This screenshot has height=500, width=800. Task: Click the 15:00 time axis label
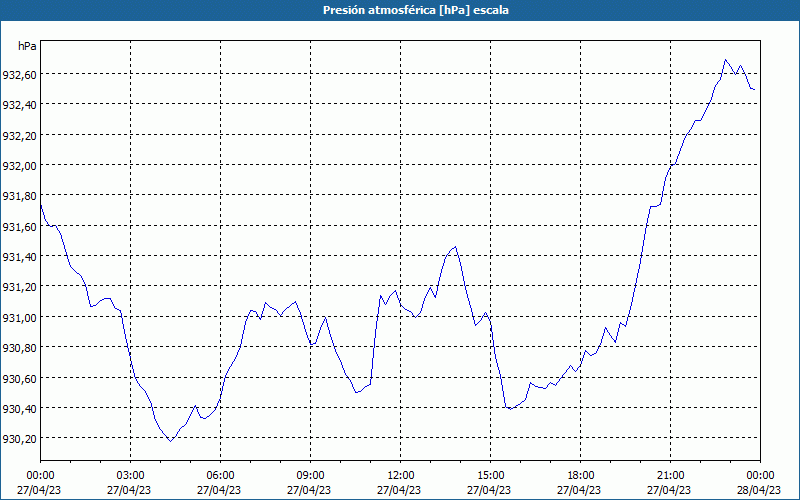[490, 476]
